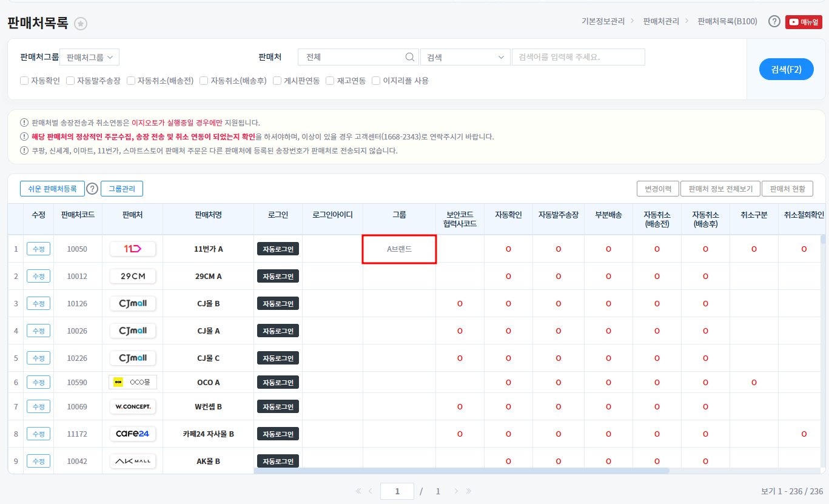
Task: Click the search magnifier icon in 판매처 field
Action: coord(410,57)
